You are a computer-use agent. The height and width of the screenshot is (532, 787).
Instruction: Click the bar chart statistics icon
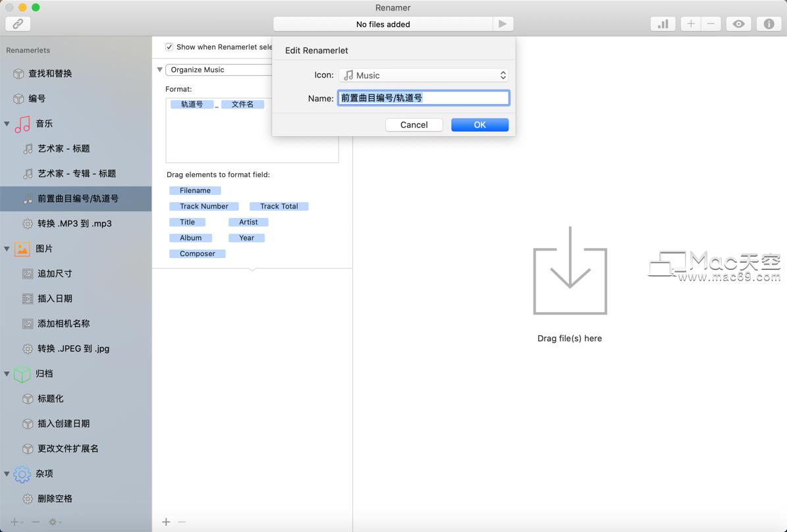coord(663,24)
